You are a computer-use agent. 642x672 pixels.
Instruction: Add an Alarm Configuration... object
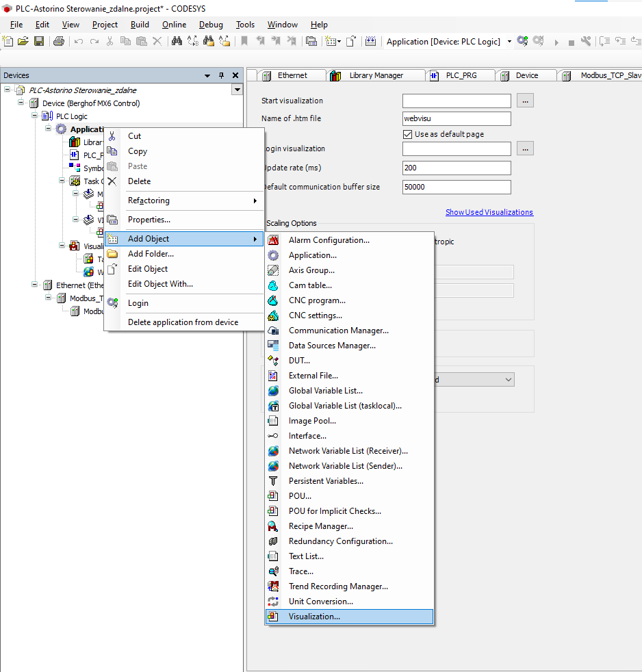coord(349,240)
